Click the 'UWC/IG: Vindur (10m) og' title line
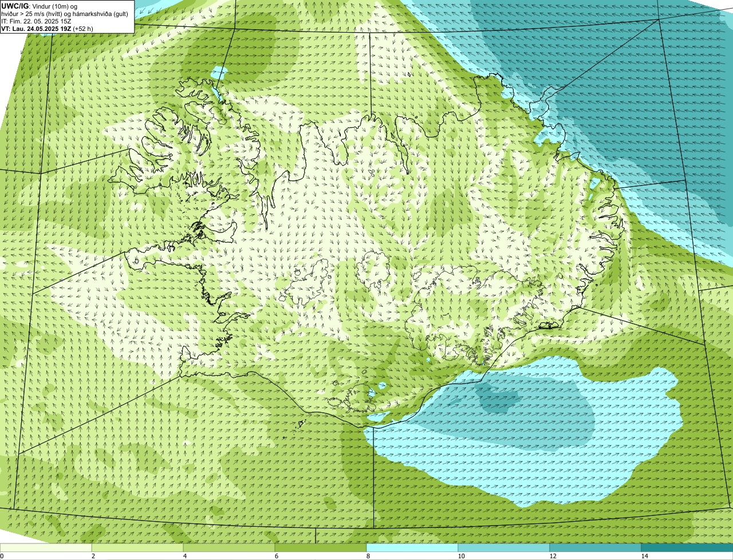Screen dimensions: 733x560 [40, 6]
